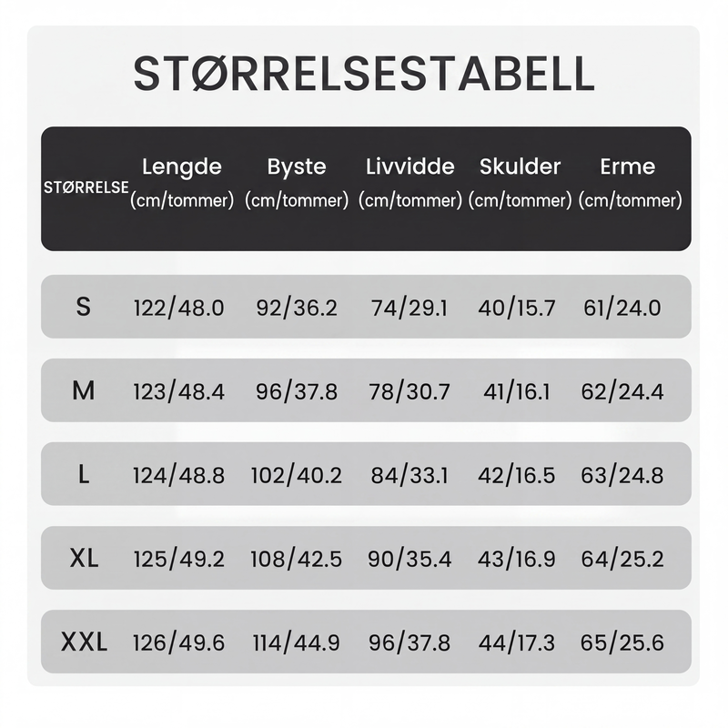
Task: Click the Skulder column header
Action: (x=520, y=183)
